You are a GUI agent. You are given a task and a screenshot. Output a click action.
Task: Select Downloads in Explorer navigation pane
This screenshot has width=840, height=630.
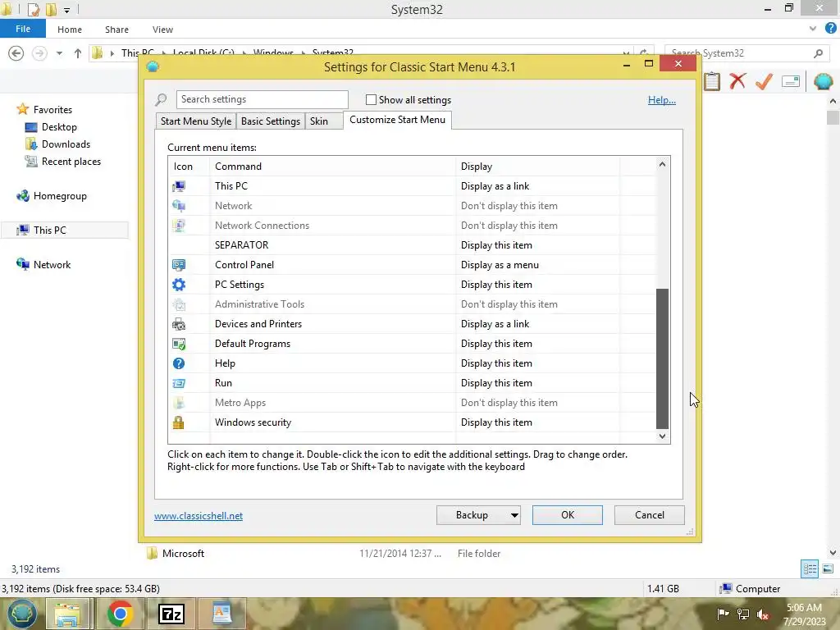pyautogui.click(x=66, y=144)
